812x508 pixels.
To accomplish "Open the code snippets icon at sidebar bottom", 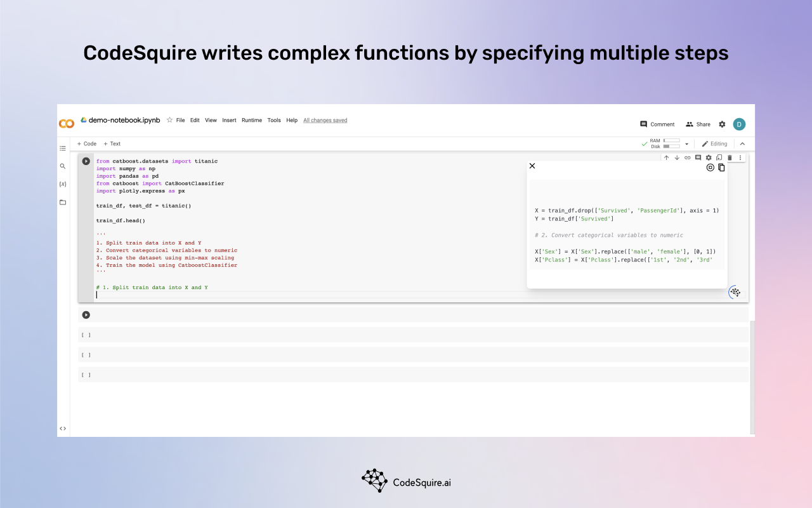I will (63, 429).
